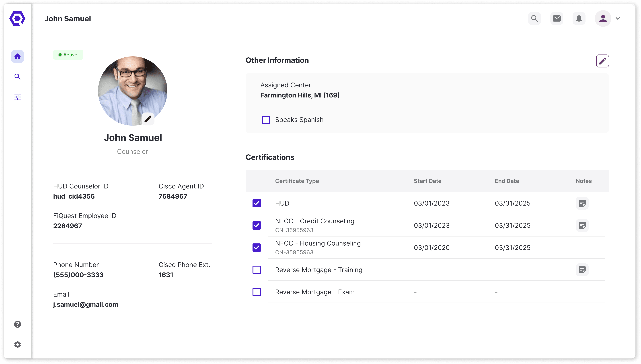The height and width of the screenshot is (364, 641).
Task: Check the Reverse Mortgage - Exam checkbox
Action: [x=257, y=292]
